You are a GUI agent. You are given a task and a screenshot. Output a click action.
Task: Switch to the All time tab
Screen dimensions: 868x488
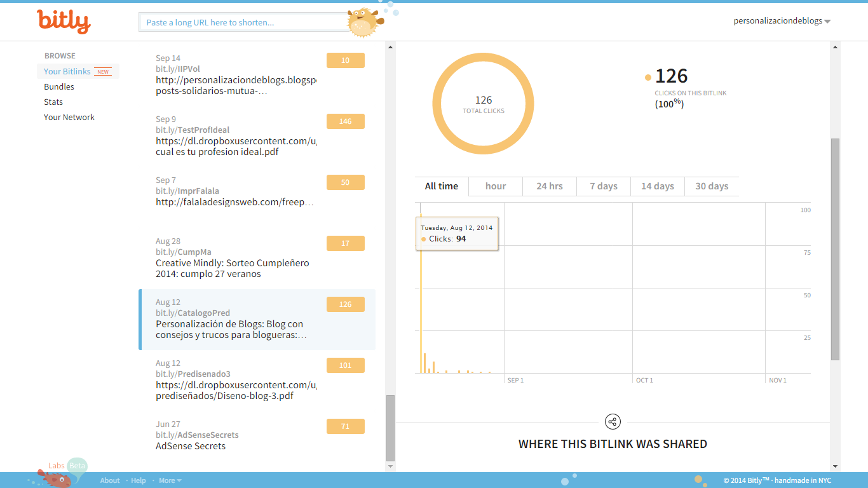[442, 186]
